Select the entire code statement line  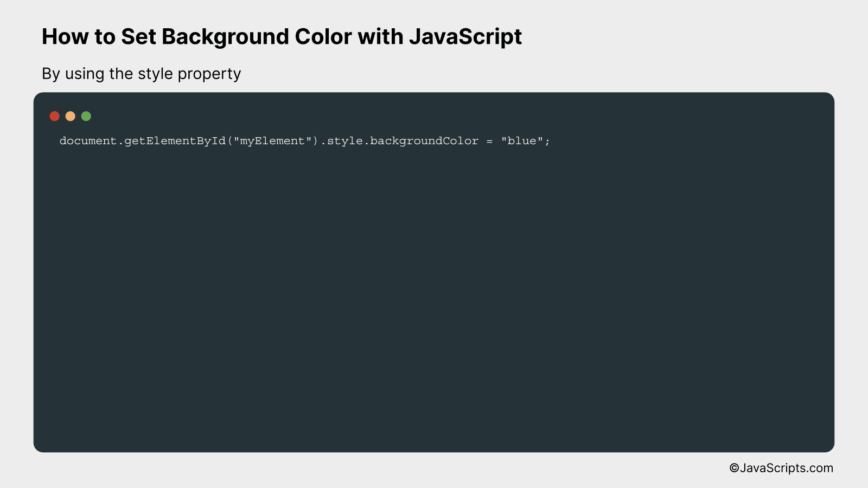click(x=304, y=141)
